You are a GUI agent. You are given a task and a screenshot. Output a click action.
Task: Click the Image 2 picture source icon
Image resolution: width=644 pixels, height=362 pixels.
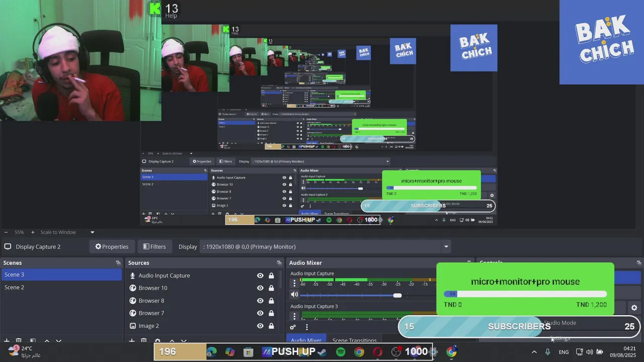pos(133,326)
